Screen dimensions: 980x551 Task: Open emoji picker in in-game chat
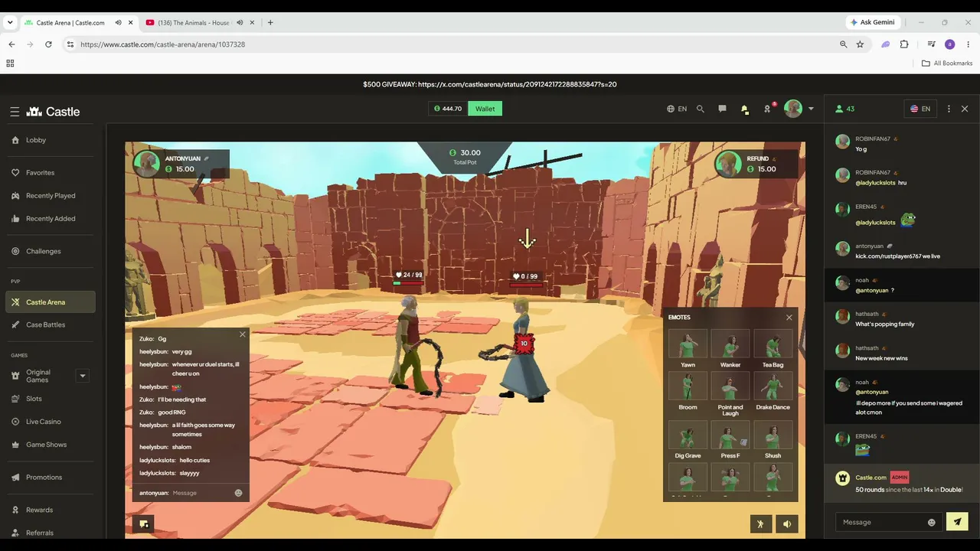click(x=238, y=493)
